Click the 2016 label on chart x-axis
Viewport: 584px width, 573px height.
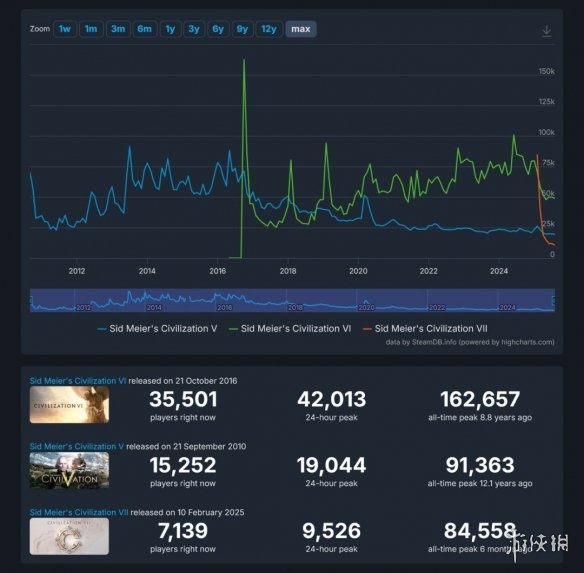pyautogui.click(x=218, y=271)
